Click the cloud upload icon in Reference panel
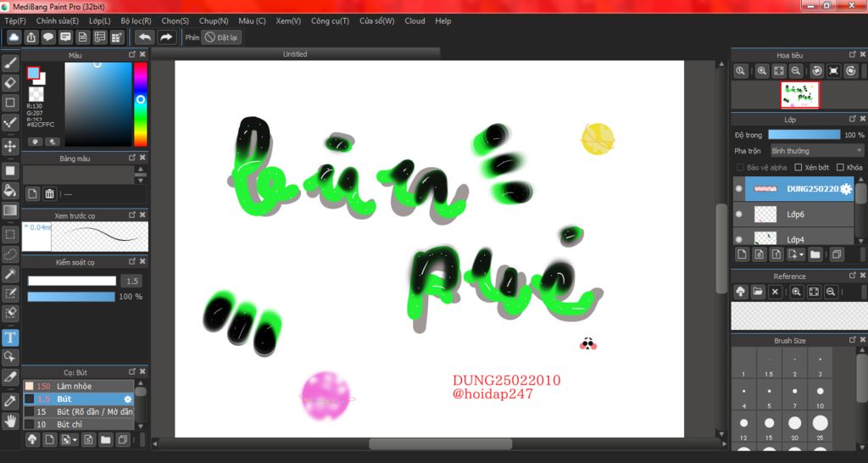This screenshot has width=868, height=463. (x=740, y=292)
